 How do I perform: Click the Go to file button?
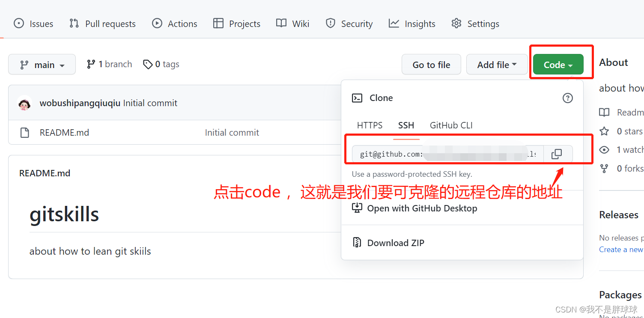point(431,65)
